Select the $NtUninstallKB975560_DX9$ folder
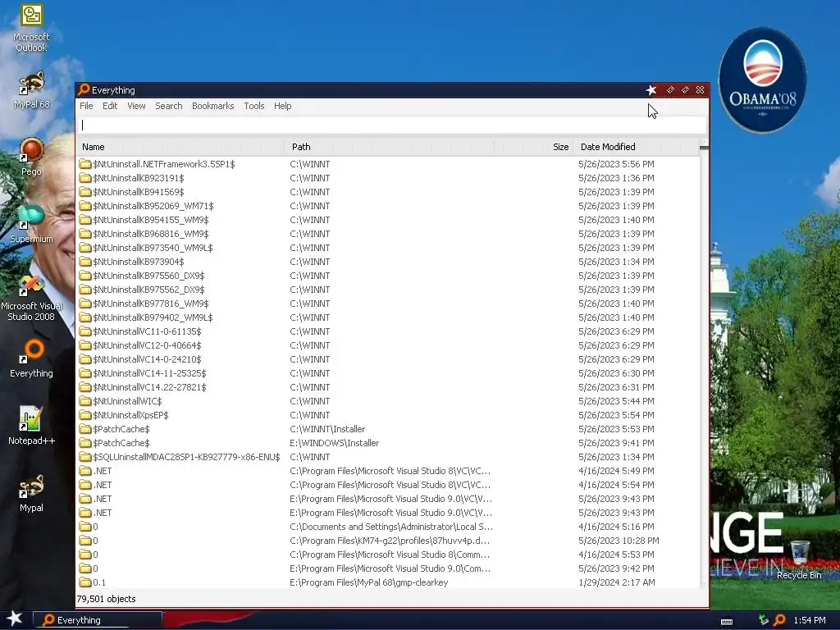This screenshot has width=840, height=630. [x=387, y=276]
